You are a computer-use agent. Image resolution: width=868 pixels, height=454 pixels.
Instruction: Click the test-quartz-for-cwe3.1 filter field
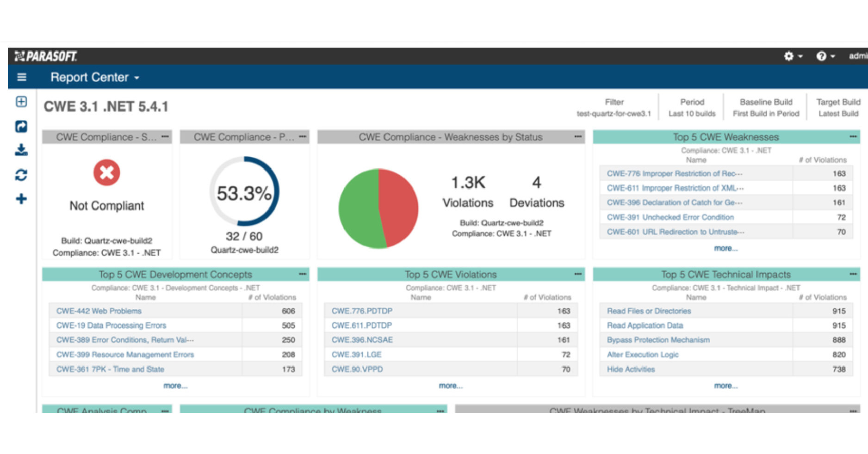pos(614,112)
